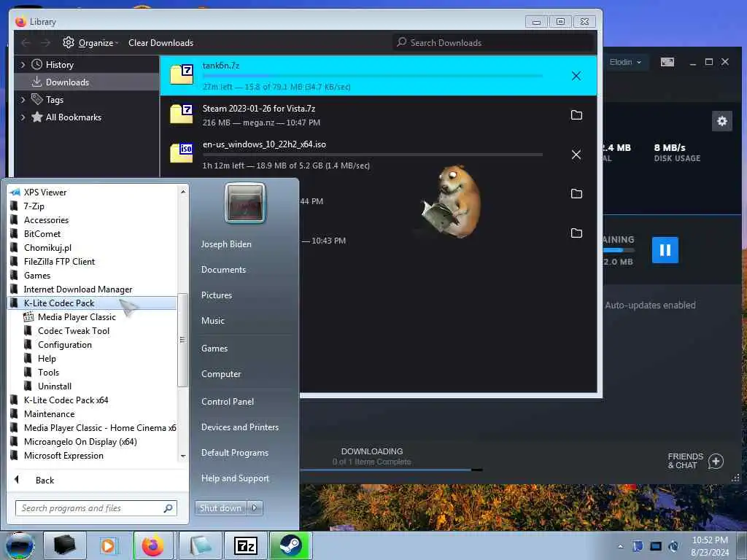
Task: Open 7-Zip from the taskbar
Action: pos(246,545)
